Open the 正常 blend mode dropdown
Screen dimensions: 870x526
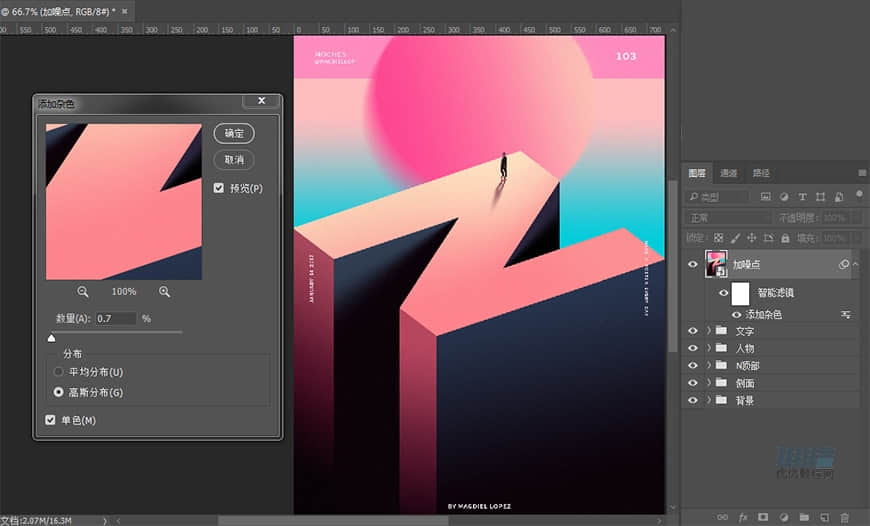pyautogui.click(x=727, y=217)
